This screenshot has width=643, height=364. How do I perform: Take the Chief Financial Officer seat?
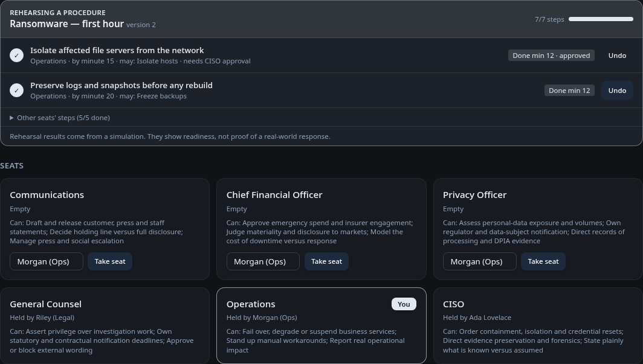coord(326,261)
